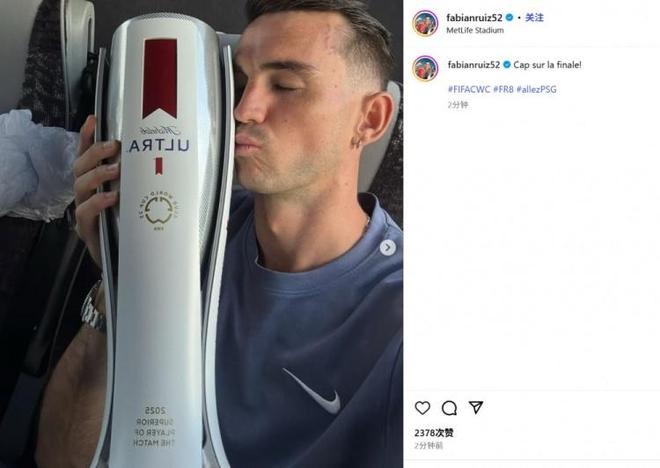Open the #allezPSG hashtag
This screenshot has width=660, height=468.
pyautogui.click(x=536, y=89)
